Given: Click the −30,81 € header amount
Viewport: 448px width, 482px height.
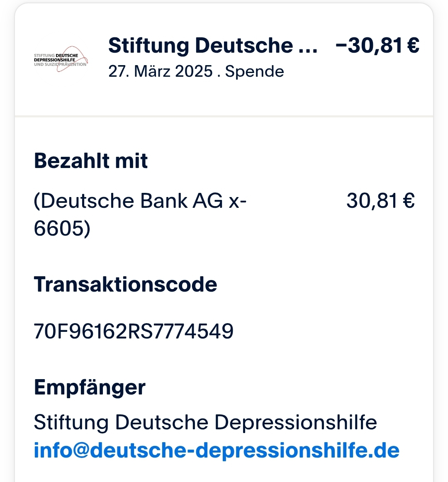Looking at the screenshot, I should pos(377,46).
